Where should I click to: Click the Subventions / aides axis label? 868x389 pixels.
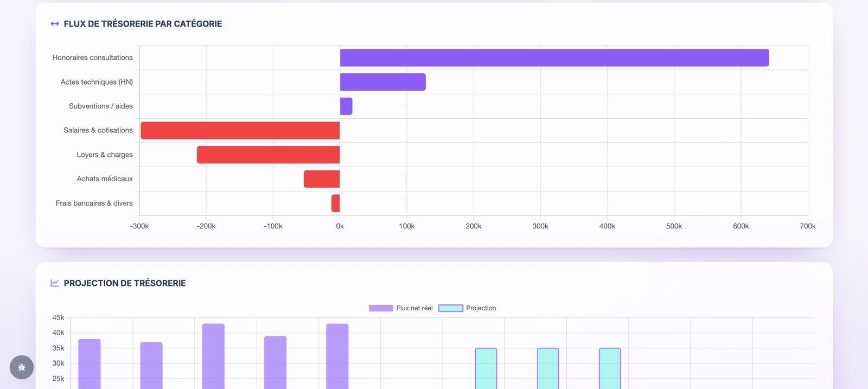[x=101, y=106]
